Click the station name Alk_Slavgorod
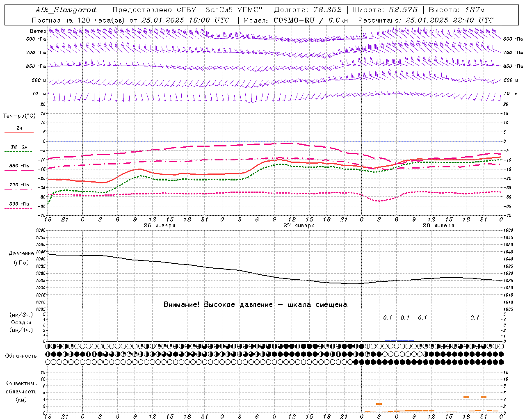 click(x=66, y=10)
